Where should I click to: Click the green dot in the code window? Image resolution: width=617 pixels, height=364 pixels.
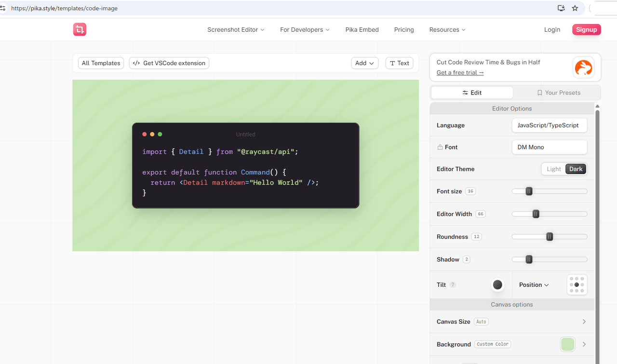[x=160, y=134]
